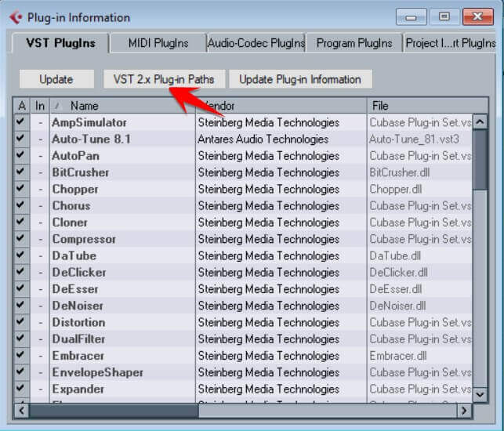
Task: Open the Audio-Codec PlugIns tab
Action: 256,43
